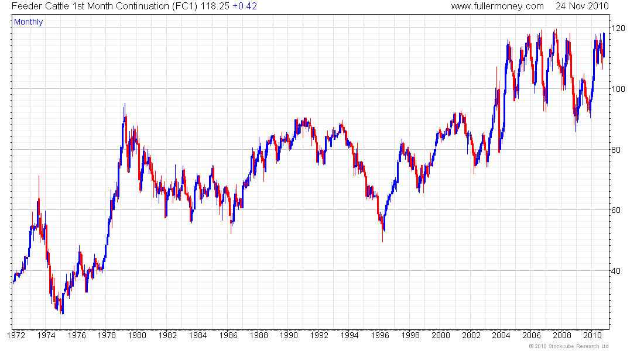Click the 1986 year label
The height and width of the screenshot is (351, 644).
pyautogui.click(x=228, y=335)
